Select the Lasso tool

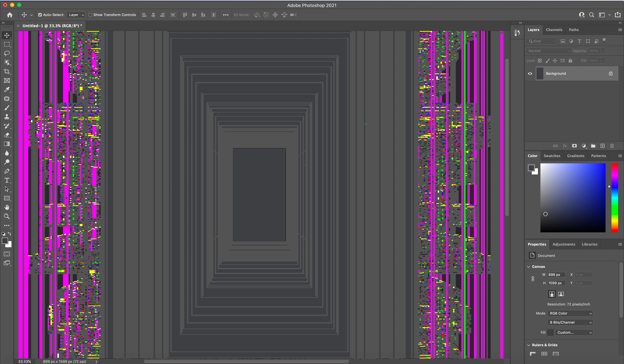click(7, 53)
